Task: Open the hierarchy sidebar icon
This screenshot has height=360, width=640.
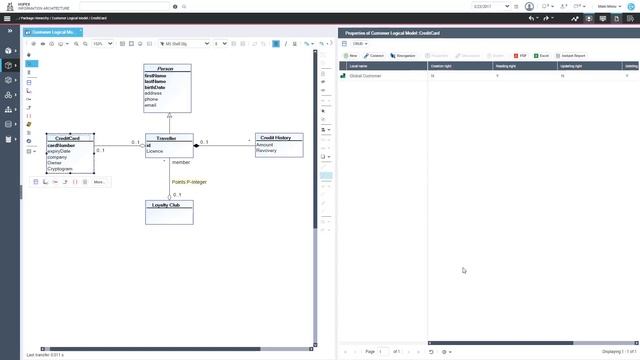Action: click(x=8, y=109)
